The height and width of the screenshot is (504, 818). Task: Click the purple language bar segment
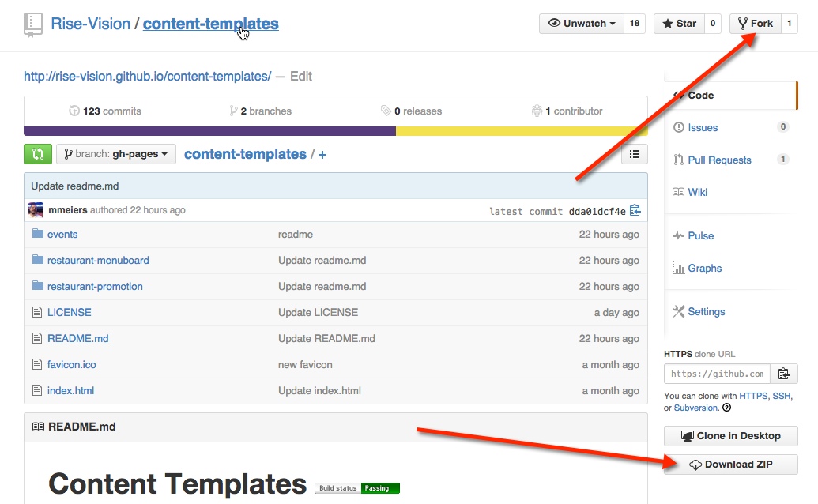click(209, 131)
